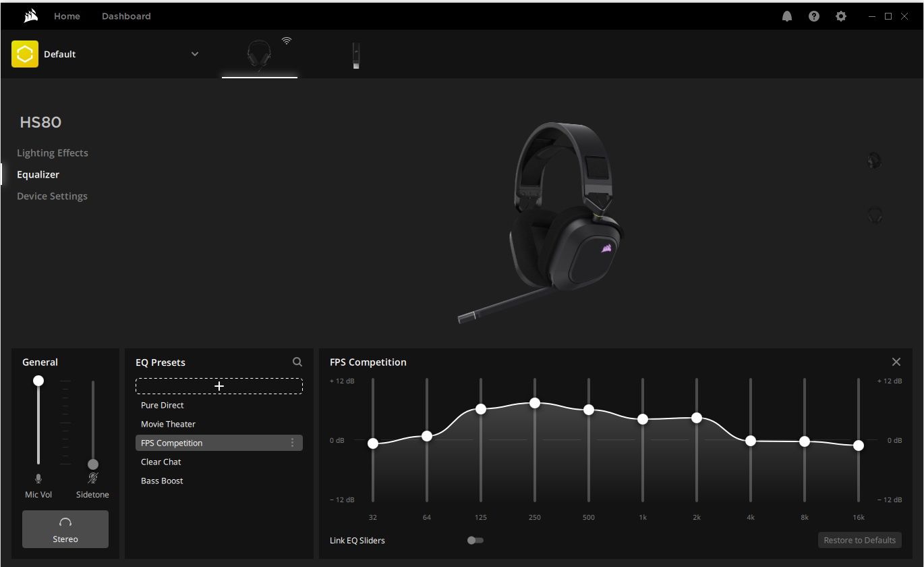Click the yellow Default profile icon
Image resolution: width=924 pixels, height=567 pixels.
[x=25, y=54]
